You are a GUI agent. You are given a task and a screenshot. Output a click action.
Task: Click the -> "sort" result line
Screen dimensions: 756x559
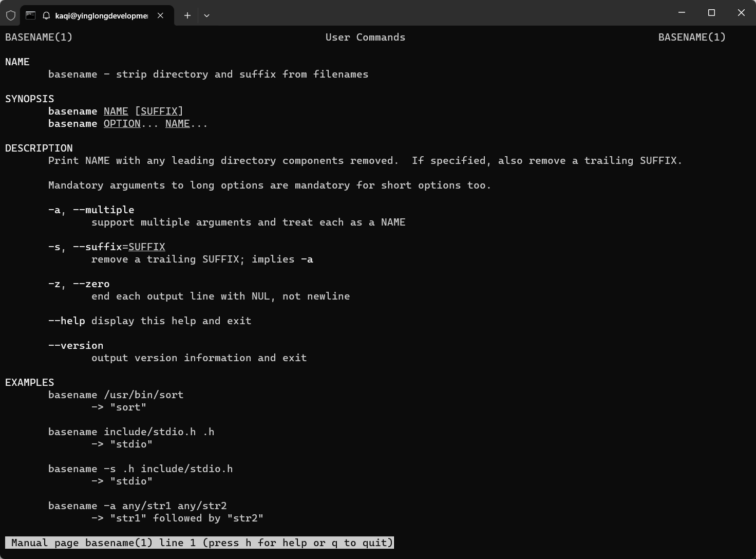point(119,407)
